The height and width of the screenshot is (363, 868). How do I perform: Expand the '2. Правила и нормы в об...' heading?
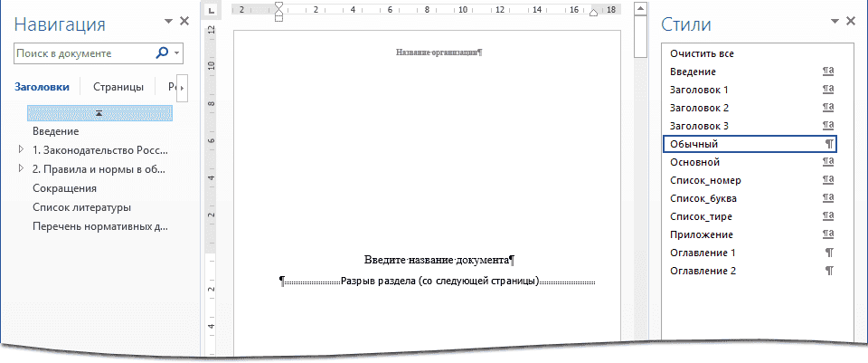tap(21, 168)
